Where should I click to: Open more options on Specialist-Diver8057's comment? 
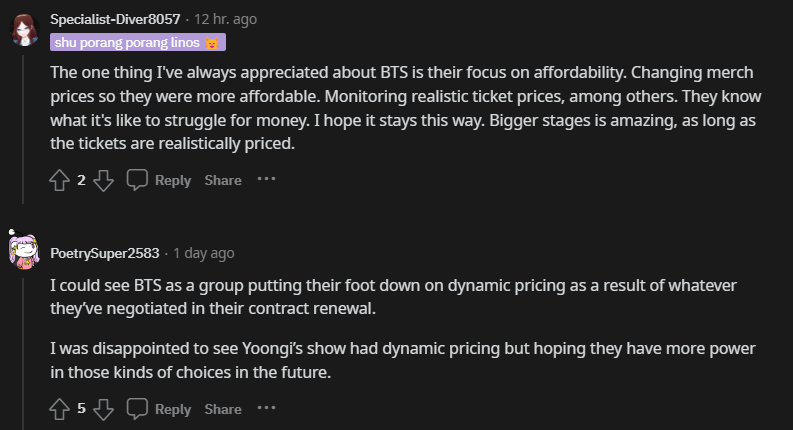(x=266, y=180)
